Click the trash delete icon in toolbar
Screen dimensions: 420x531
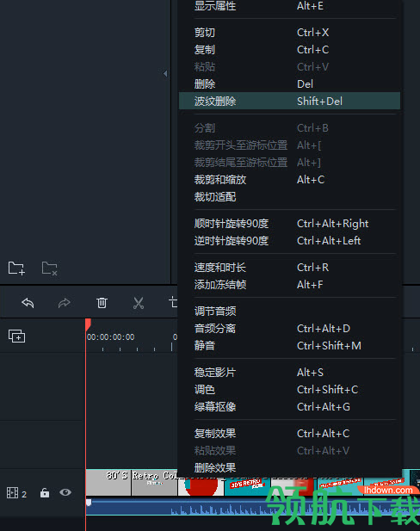(x=102, y=303)
